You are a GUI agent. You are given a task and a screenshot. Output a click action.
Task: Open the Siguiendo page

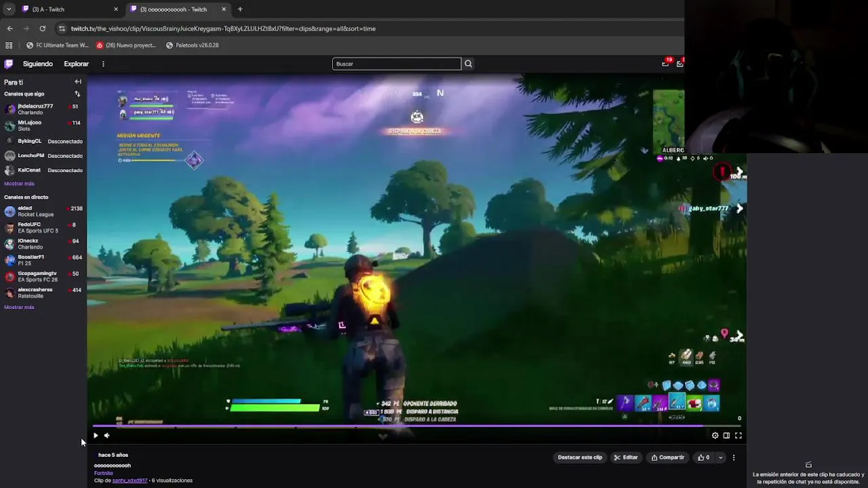click(38, 64)
